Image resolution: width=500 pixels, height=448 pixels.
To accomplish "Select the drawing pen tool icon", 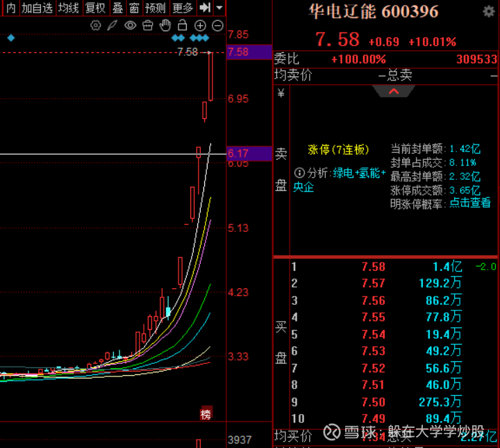I will point(112,26).
